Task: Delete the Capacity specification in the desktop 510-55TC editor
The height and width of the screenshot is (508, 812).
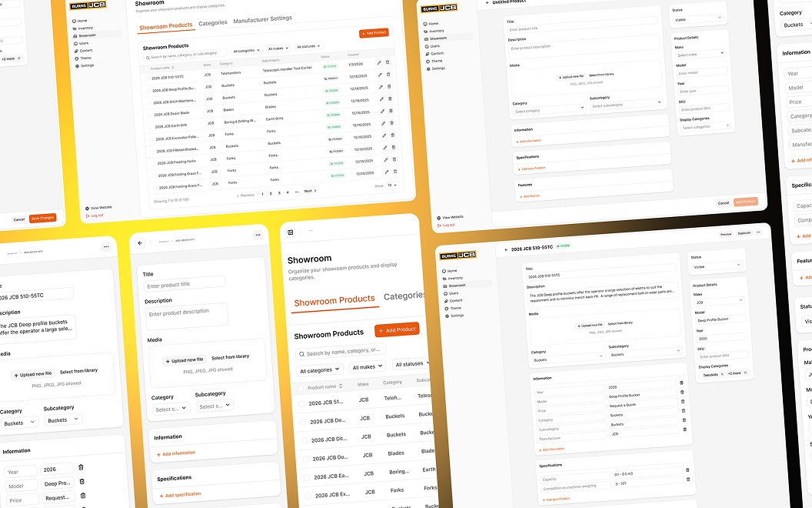Action: pyautogui.click(x=687, y=470)
